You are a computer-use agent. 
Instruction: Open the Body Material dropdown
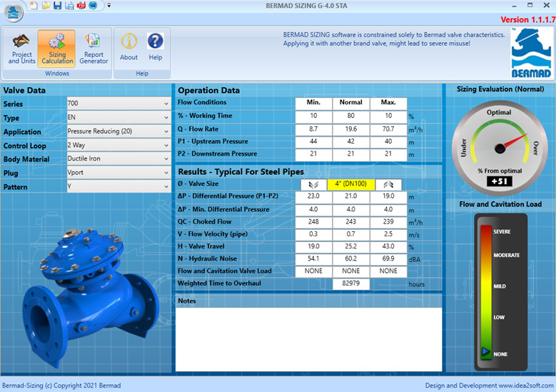click(x=118, y=159)
